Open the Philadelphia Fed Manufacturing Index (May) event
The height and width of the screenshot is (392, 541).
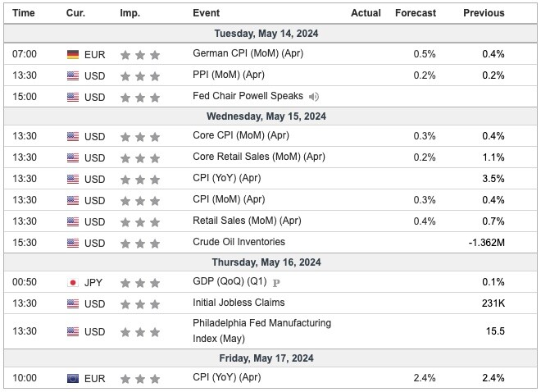tap(261, 331)
